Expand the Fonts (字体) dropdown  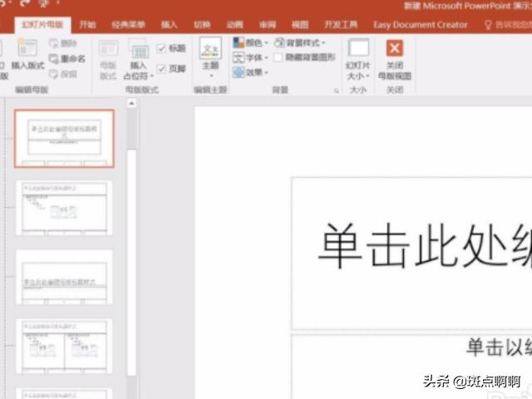pos(250,57)
